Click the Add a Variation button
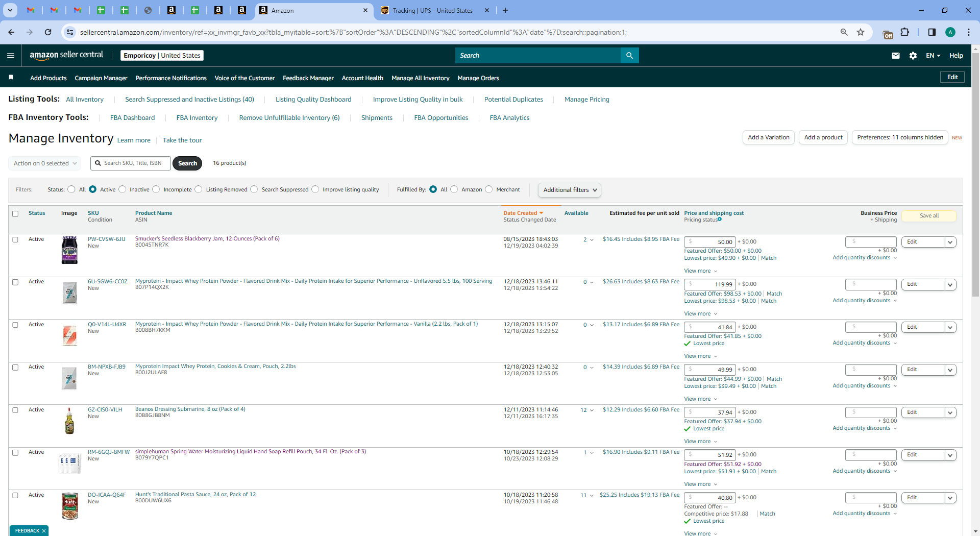Image resolution: width=980 pixels, height=536 pixels. (x=769, y=137)
